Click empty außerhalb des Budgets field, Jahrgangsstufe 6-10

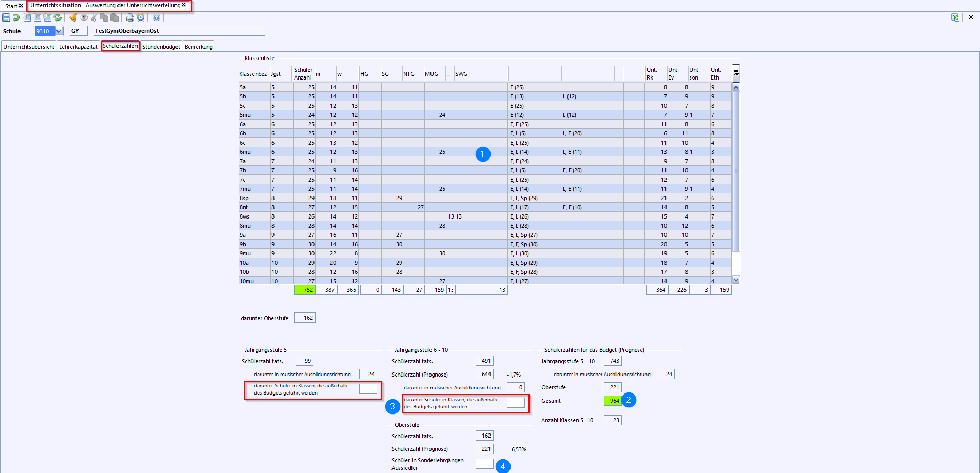(x=516, y=403)
